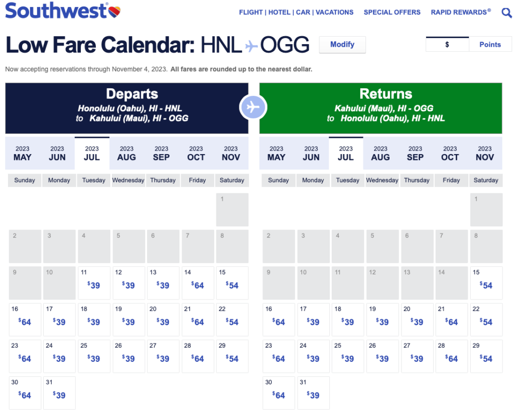The width and height of the screenshot is (514, 420).
Task: Open the Rapid Rewards menu
Action: pyautogui.click(x=461, y=12)
